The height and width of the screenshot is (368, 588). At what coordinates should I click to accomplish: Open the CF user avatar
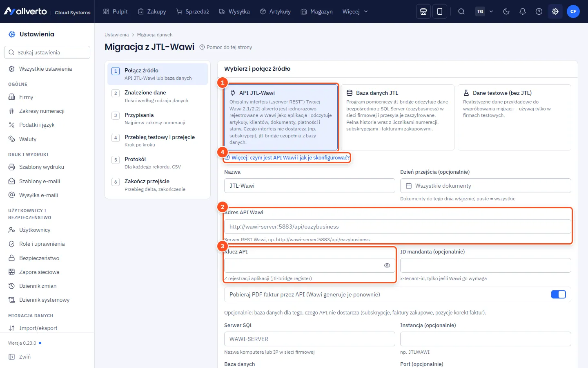tap(573, 11)
